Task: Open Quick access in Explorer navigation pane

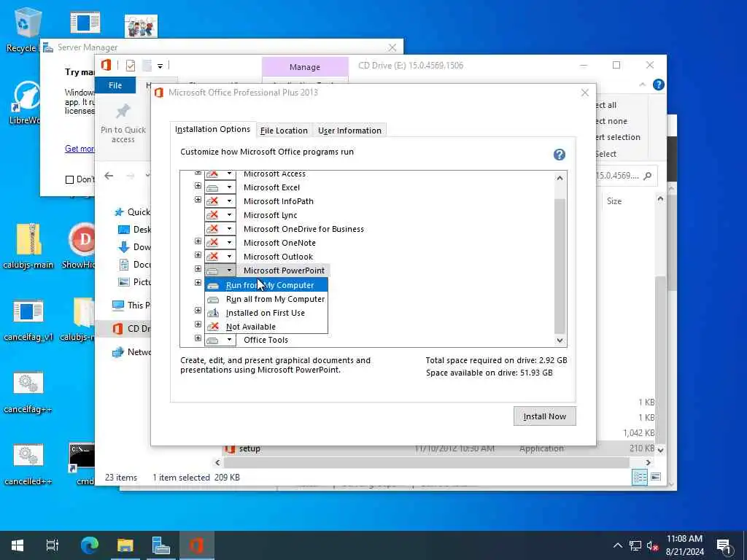Action: point(132,212)
